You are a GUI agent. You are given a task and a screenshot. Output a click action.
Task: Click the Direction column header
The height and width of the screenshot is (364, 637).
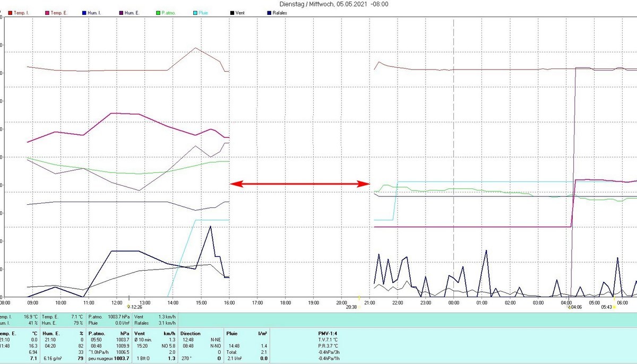[191, 333]
